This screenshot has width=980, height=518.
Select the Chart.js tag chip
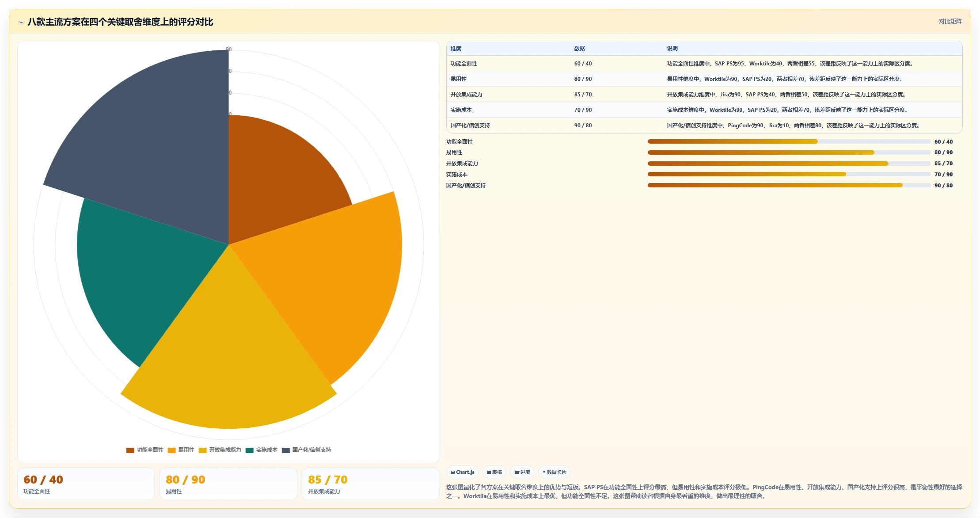coord(463,472)
